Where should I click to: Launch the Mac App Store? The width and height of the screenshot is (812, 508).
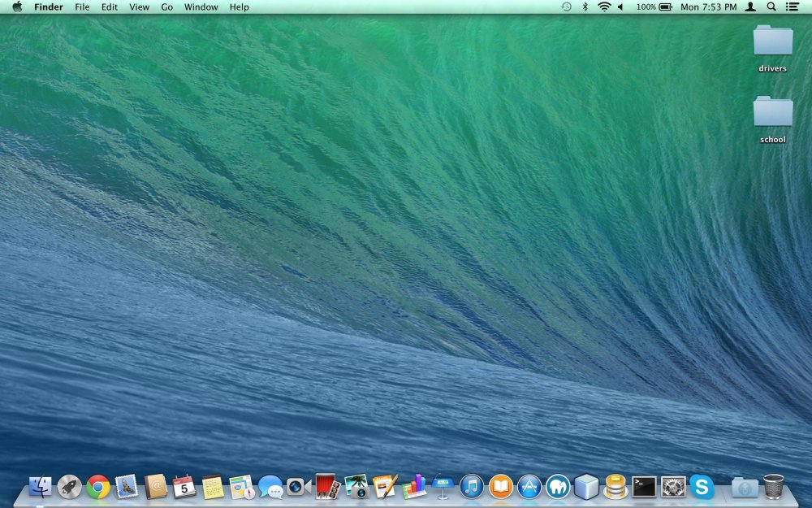coord(529,487)
